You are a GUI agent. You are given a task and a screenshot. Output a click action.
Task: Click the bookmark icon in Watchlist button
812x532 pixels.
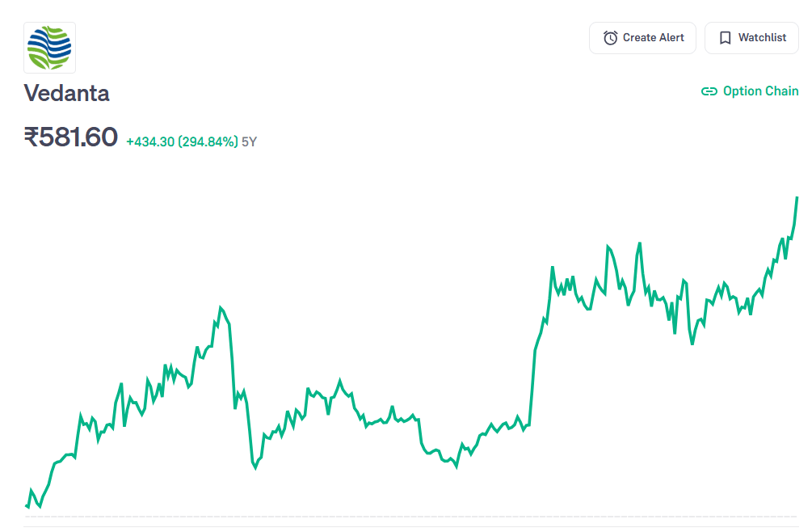(x=725, y=38)
